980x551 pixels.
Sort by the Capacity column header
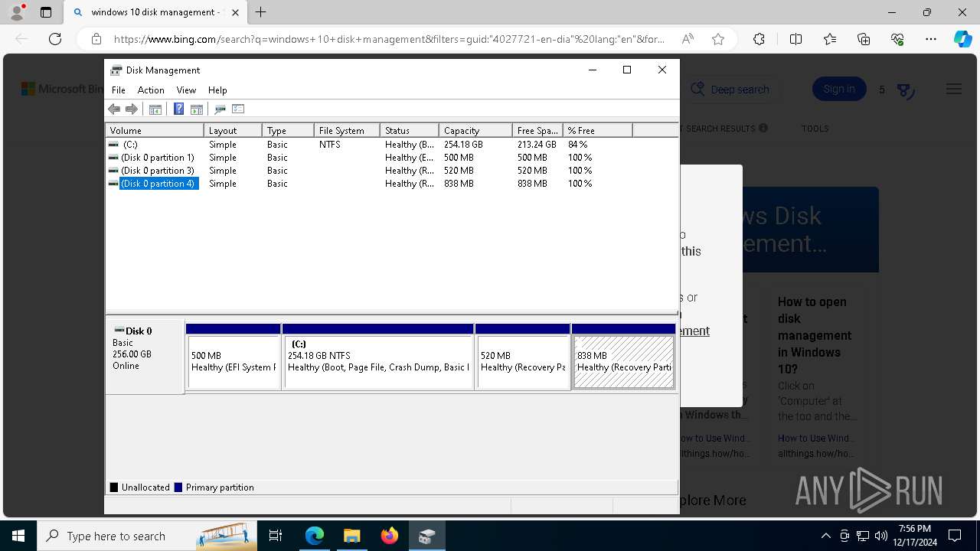tap(476, 131)
